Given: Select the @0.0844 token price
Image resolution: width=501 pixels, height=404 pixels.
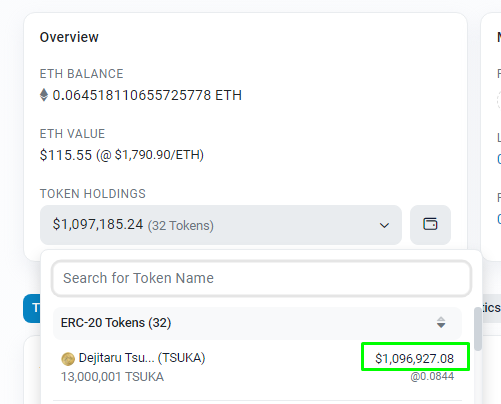Looking at the screenshot, I should [x=432, y=377].
